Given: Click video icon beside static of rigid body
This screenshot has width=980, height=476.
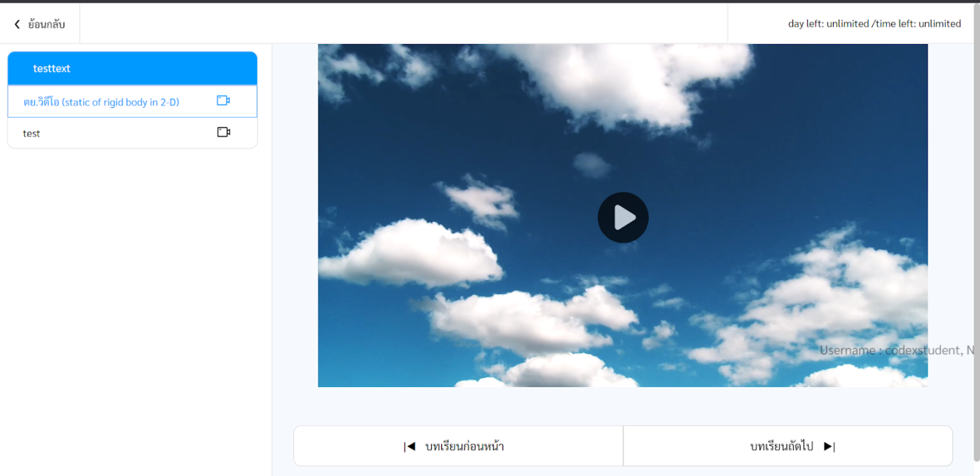Looking at the screenshot, I should pyautogui.click(x=223, y=101).
